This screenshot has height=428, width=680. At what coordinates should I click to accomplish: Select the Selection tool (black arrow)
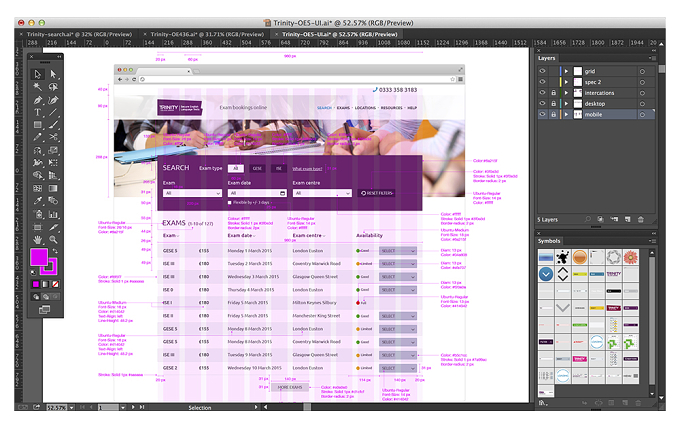click(x=38, y=74)
